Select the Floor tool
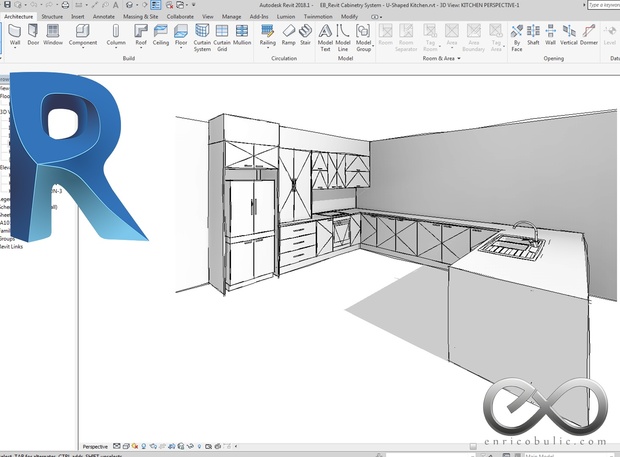 (181, 35)
